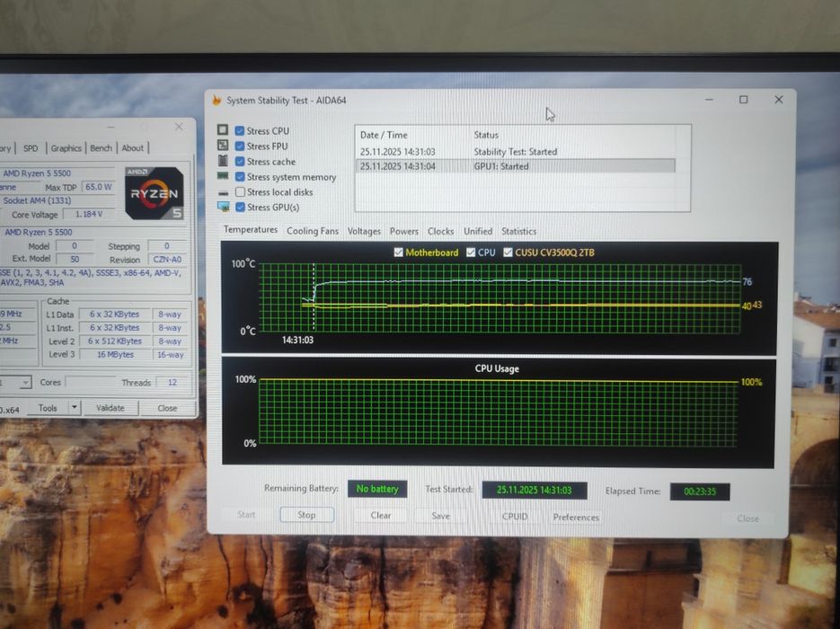840x629 pixels.
Task: Click the 76 CPU temperature reading on the graph
Action: 747,281
